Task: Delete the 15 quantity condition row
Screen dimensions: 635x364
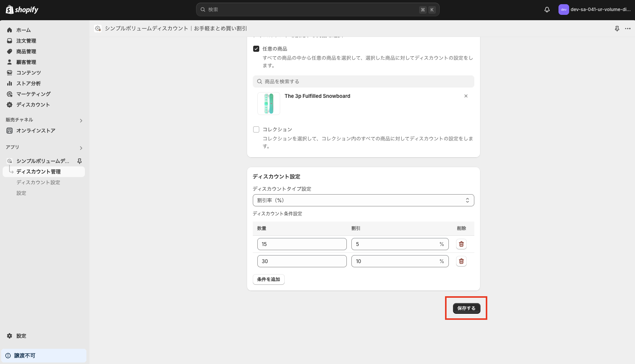Action: click(x=461, y=244)
